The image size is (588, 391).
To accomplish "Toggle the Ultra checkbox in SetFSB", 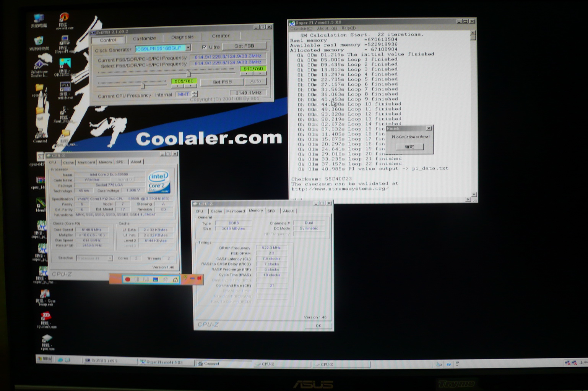I will 204,47.
